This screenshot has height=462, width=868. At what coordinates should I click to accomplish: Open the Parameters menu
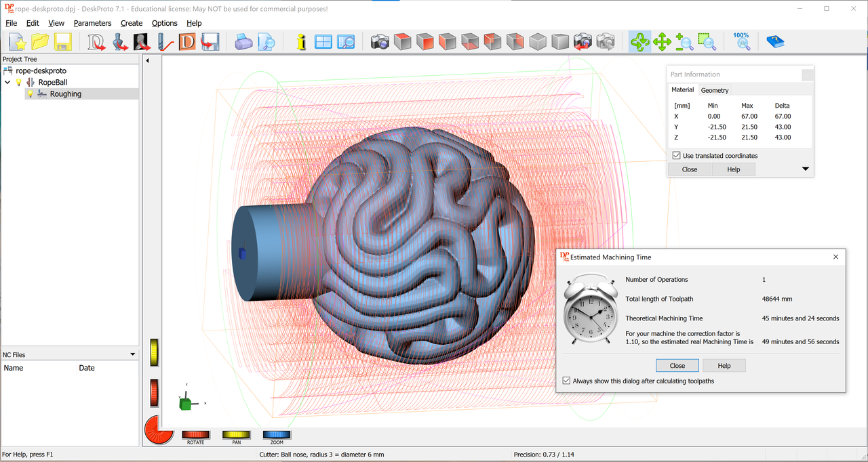click(92, 22)
